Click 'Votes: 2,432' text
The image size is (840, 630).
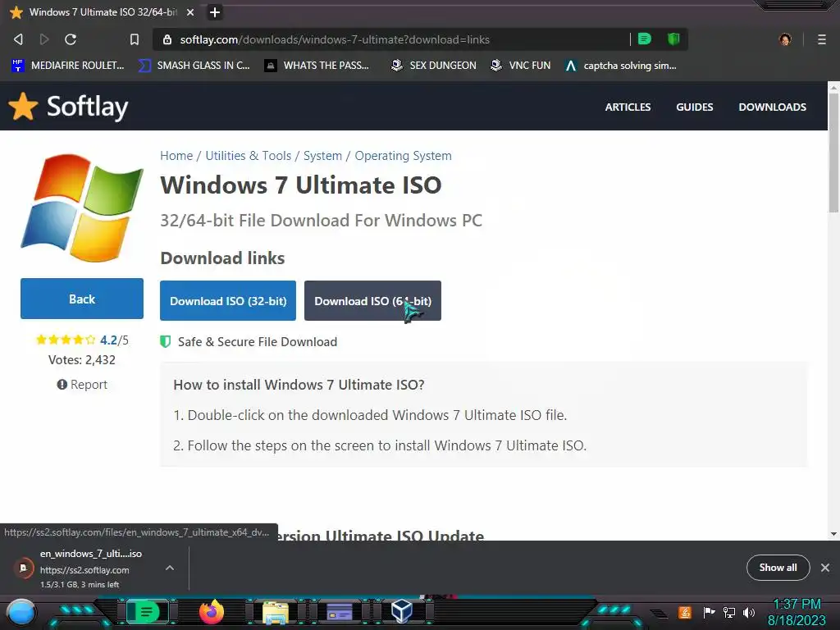pos(82,359)
